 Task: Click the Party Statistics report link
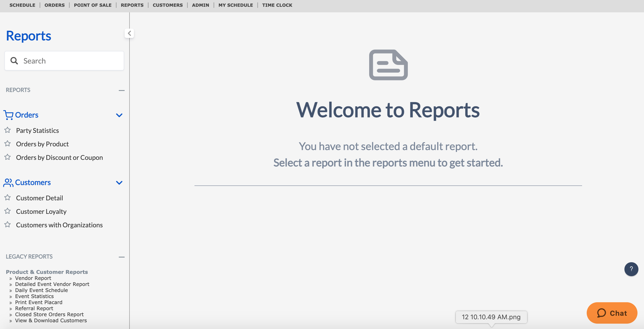pos(37,130)
